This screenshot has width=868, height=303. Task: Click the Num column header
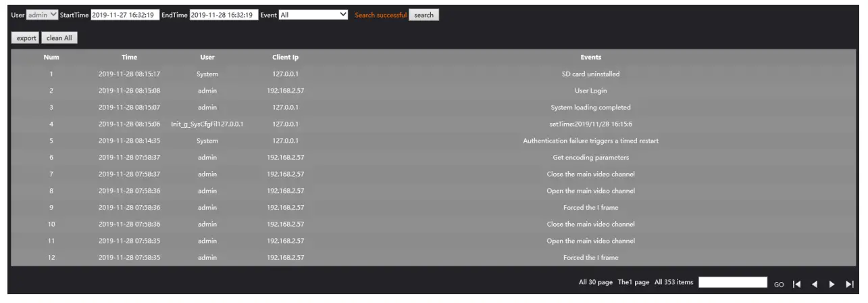[51, 57]
